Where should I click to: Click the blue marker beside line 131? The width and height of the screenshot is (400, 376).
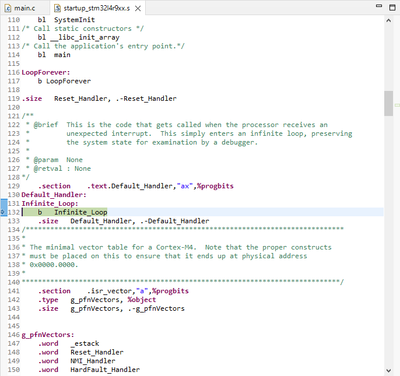[4, 203]
